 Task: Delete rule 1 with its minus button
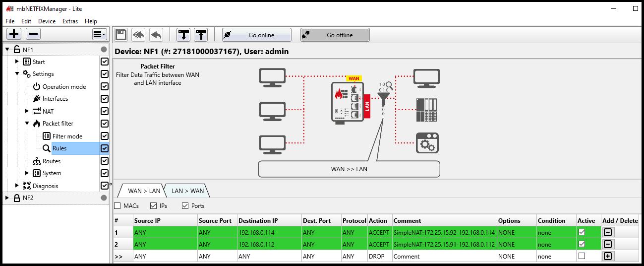pos(607,232)
